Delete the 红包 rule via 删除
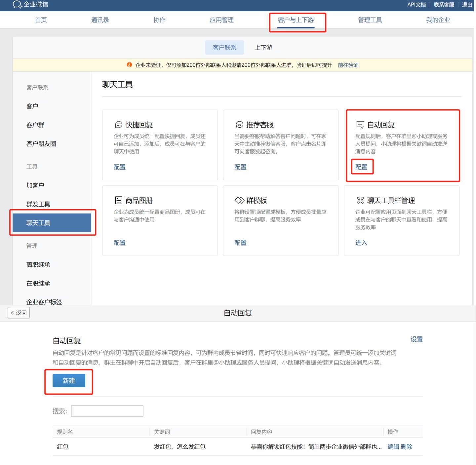476x465 pixels. coord(407,447)
